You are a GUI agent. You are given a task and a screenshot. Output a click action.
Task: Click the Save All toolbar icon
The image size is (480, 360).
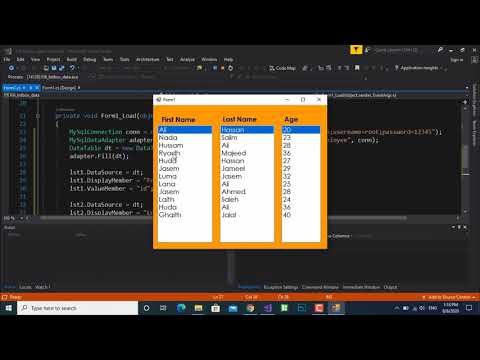click(x=62, y=68)
